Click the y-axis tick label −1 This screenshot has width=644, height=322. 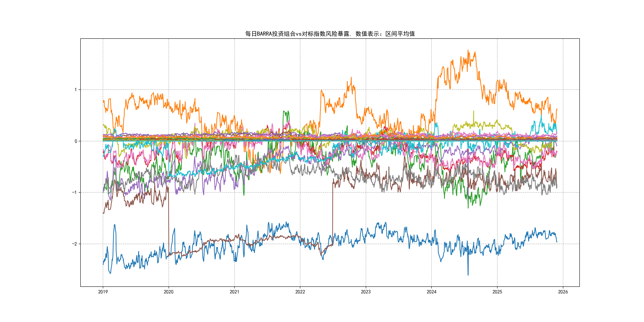74,192
